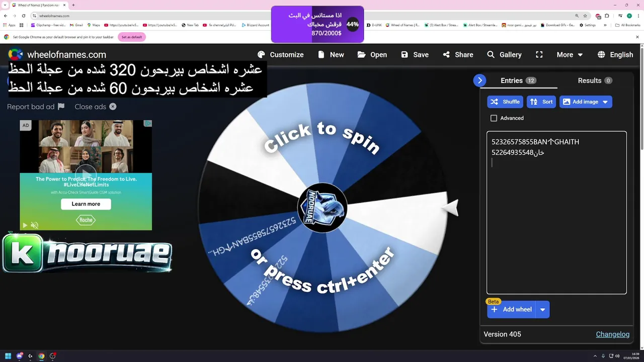Open Chrome three-dot menu
The width and height of the screenshot is (644, 362).
(x=638, y=16)
